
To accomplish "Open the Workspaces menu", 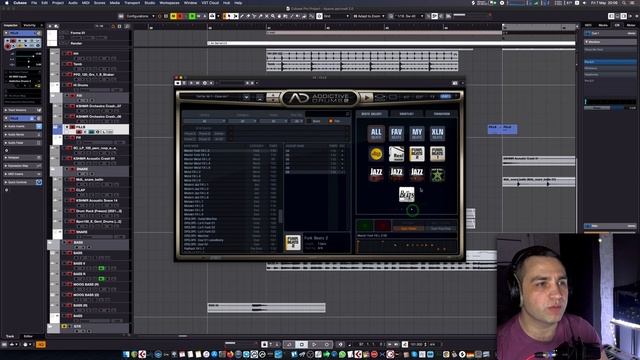I will 169,2.
